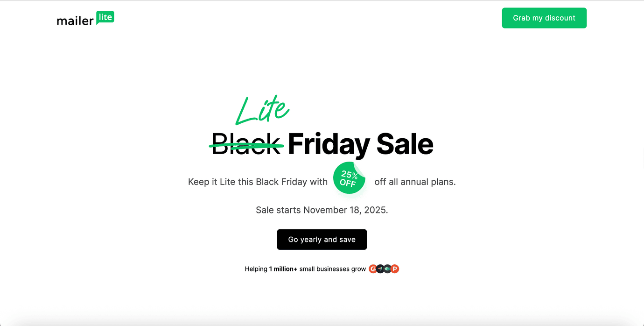The image size is (644, 326).
Task: Click the bold "1 million+" text
Action: coord(283,269)
